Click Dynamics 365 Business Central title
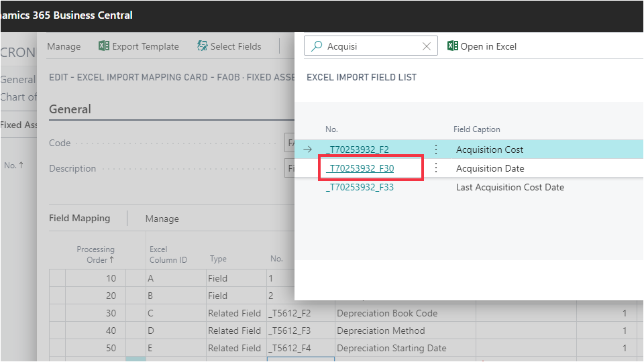Viewport: 644px width, 362px height. click(x=66, y=15)
